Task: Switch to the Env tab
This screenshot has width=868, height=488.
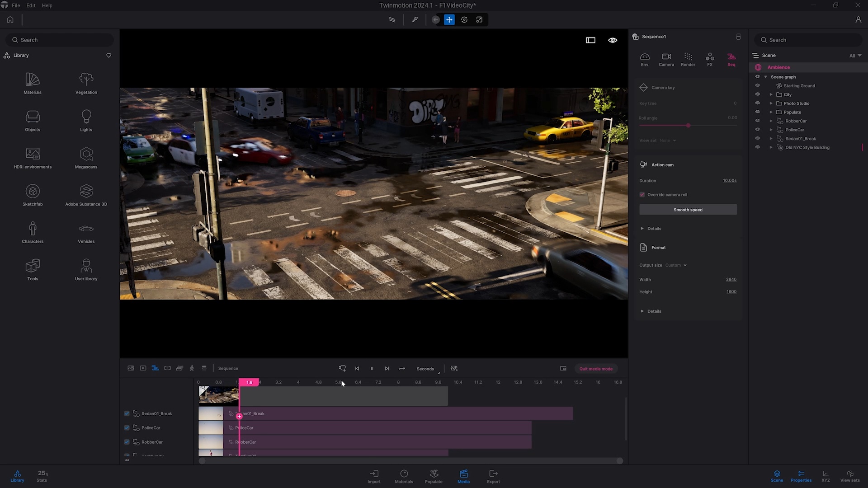Action: tap(645, 60)
